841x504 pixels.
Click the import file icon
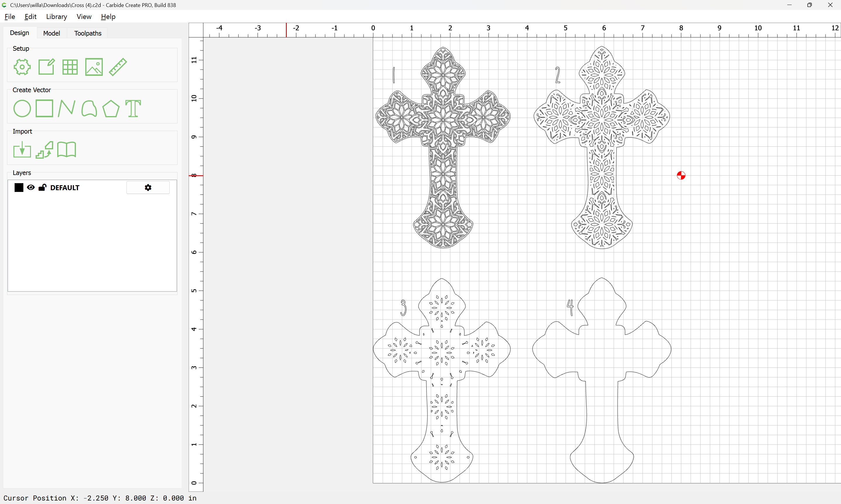22,150
